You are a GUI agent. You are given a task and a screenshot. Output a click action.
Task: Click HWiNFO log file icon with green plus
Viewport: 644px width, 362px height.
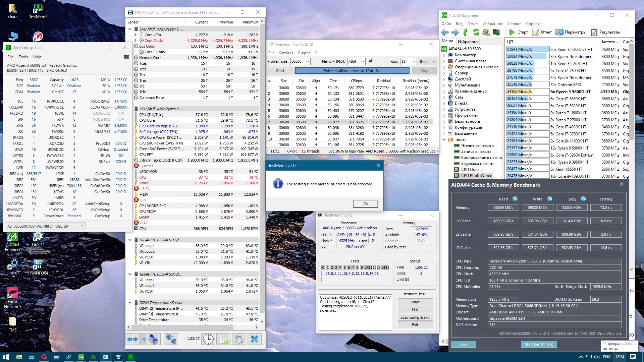tap(224, 339)
